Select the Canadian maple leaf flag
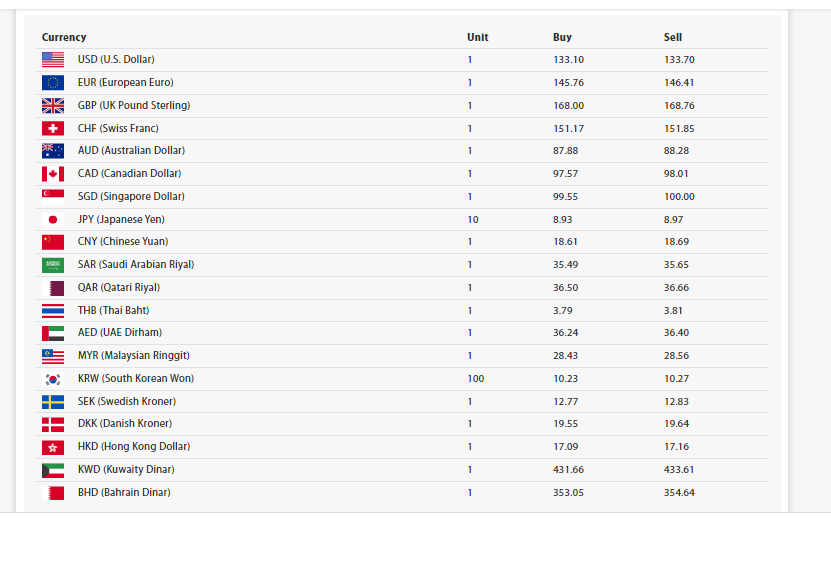Viewport: 831px width, 565px height. click(53, 174)
